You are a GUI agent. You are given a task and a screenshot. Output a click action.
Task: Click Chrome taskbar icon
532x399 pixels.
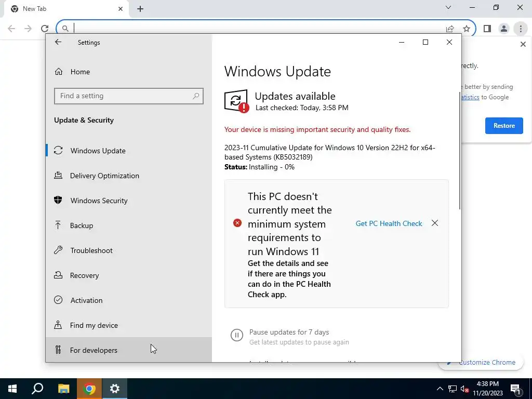(x=89, y=389)
